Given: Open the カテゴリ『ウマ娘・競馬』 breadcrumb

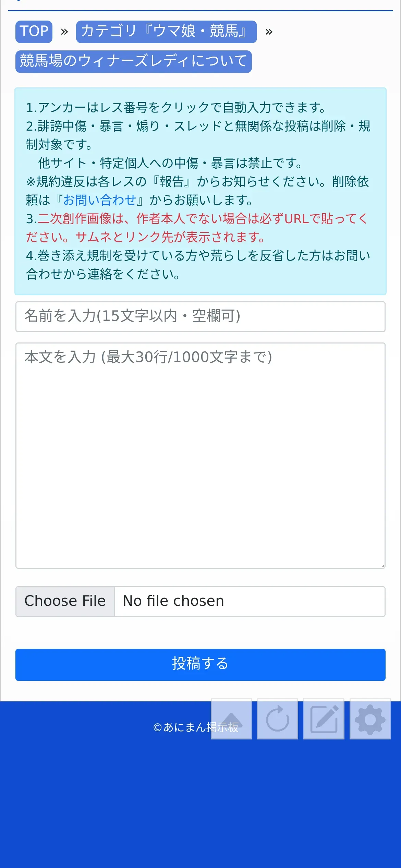Looking at the screenshot, I should 167,32.
